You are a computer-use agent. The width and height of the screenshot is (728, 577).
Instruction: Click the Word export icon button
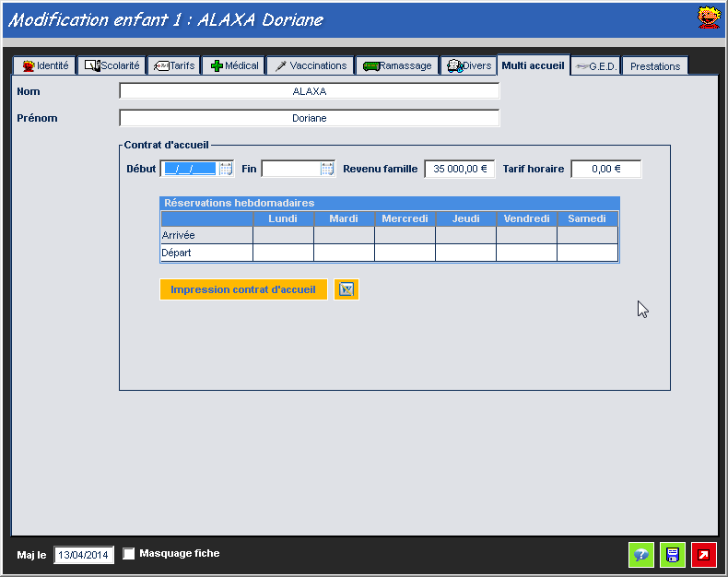pos(346,289)
